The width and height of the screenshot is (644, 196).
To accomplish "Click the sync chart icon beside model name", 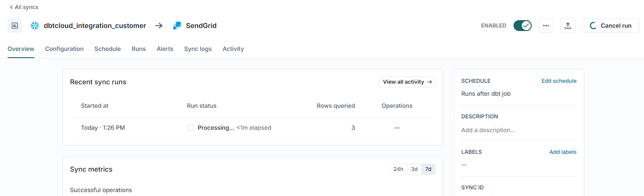I will (x=15, y=26).
